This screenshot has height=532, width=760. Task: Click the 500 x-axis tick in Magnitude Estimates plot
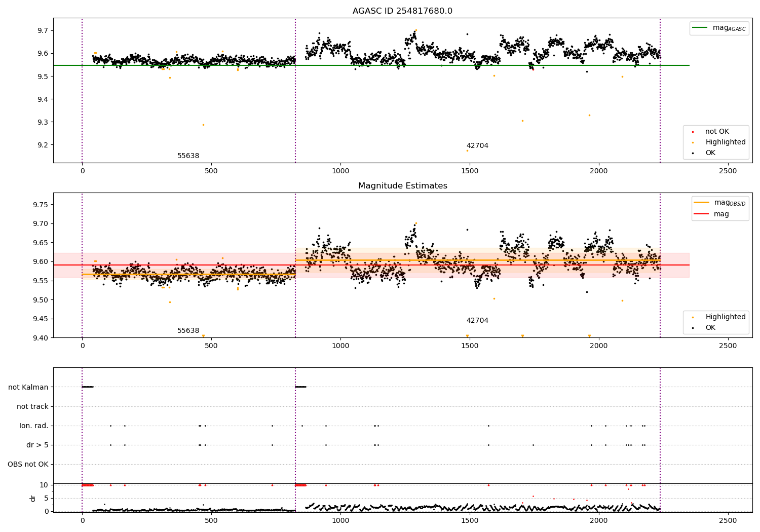coord(211,346)
